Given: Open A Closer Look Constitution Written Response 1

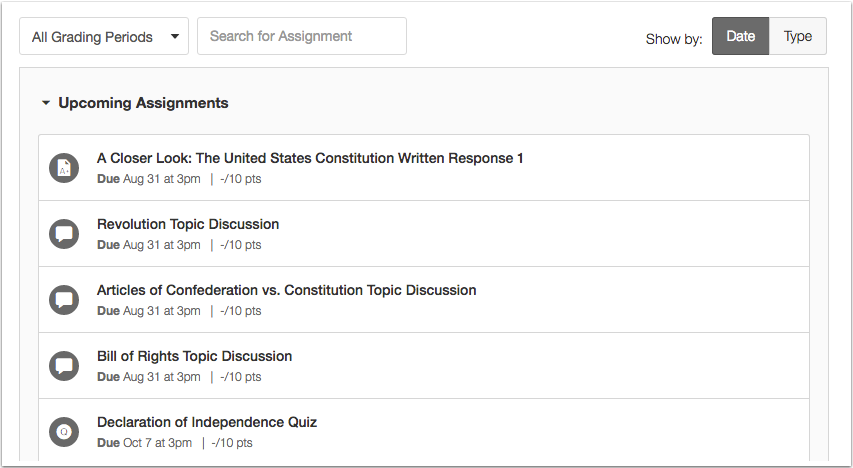Looking at the screenshot, I should tap(310, 158).
